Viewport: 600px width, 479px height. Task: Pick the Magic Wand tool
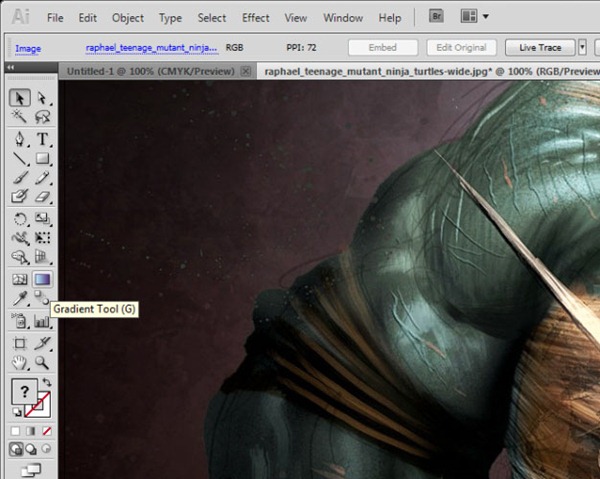coord(19,116)
